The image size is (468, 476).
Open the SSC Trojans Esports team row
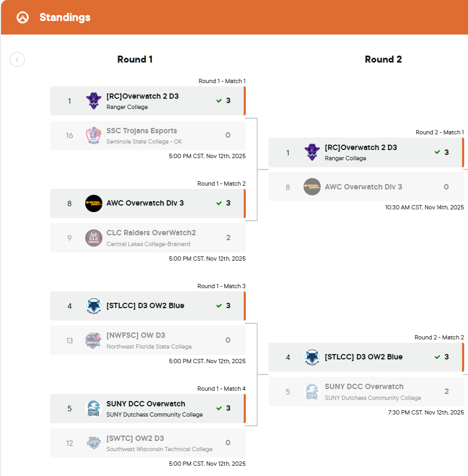pos(148,135)
